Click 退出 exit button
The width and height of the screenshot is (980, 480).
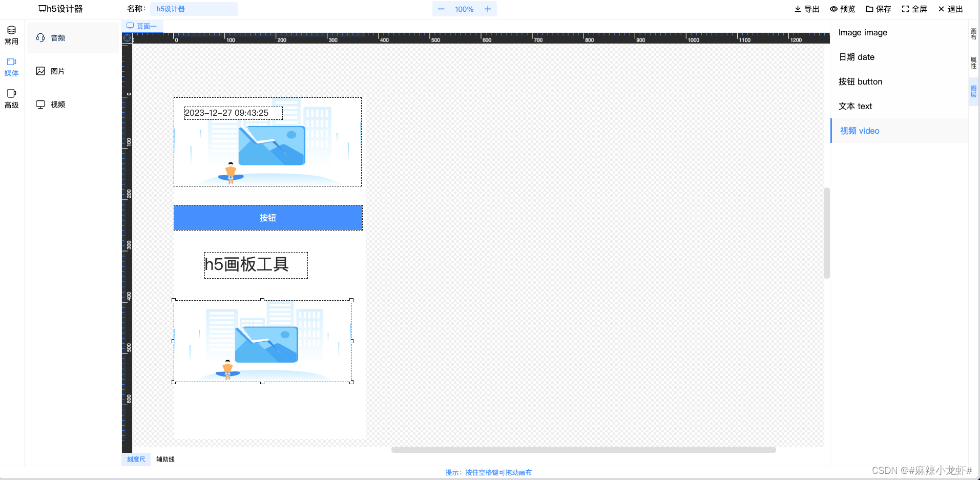[951, 9]
